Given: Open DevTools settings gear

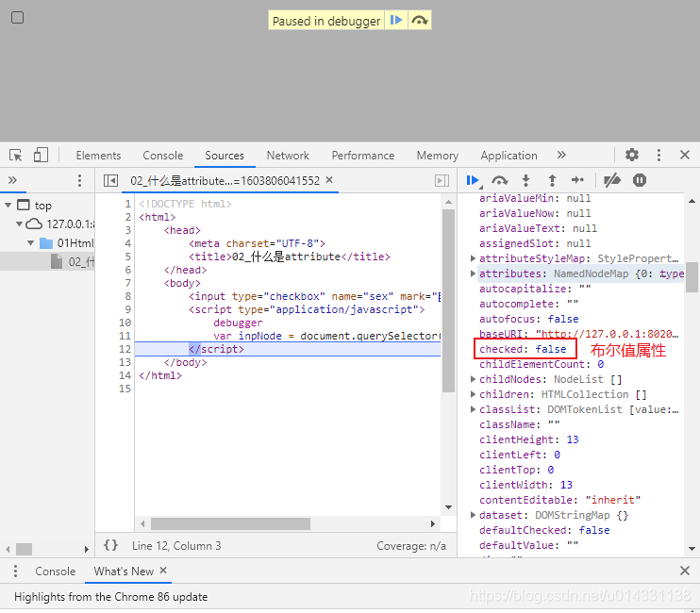Looking at the screenshot, I should tap(632, 155).
